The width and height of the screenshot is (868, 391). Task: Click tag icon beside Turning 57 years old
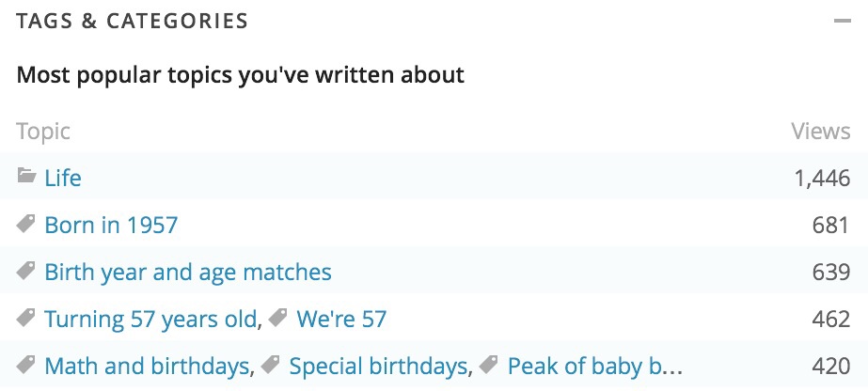click(x=26, y=320)
